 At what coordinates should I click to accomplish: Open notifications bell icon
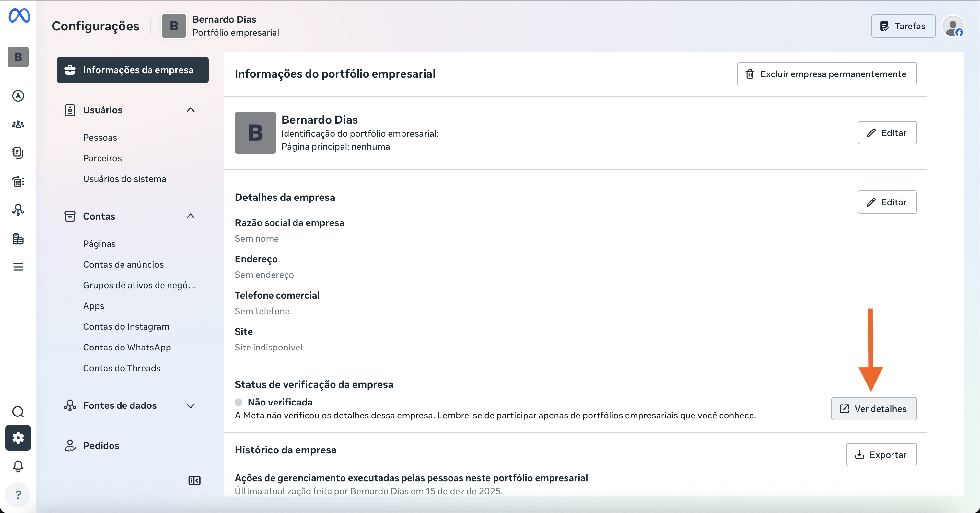point(18,466)
